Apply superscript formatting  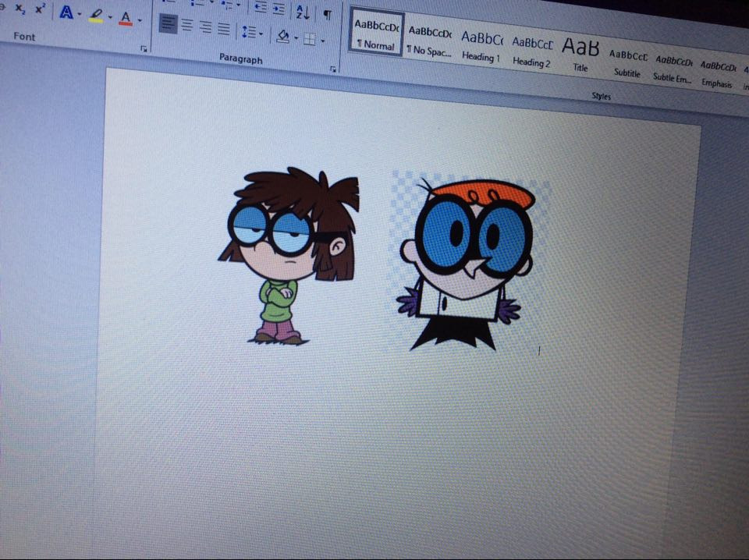click(40, 9)
